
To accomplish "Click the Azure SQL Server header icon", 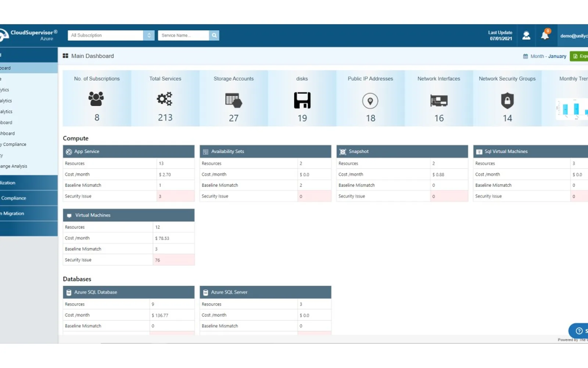I will coord(205,293).
